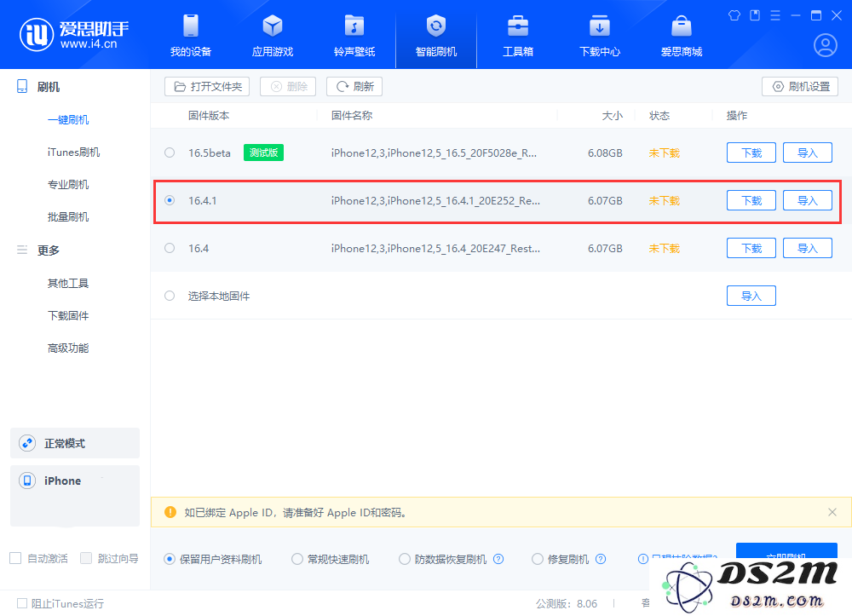
Task: Import firmware for the 16.4 row
Action: pyautogui.click(x=808, y=248)
